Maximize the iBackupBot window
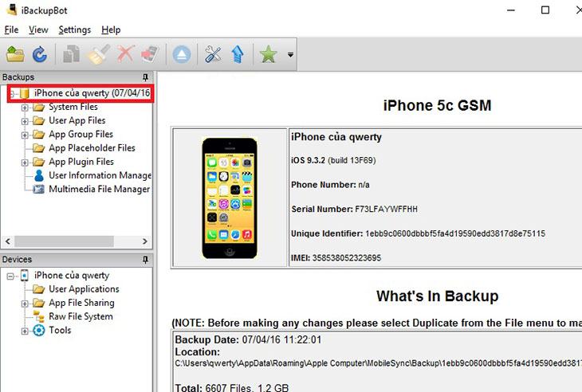This screenshot has width=582, height=392. [545, 10]
